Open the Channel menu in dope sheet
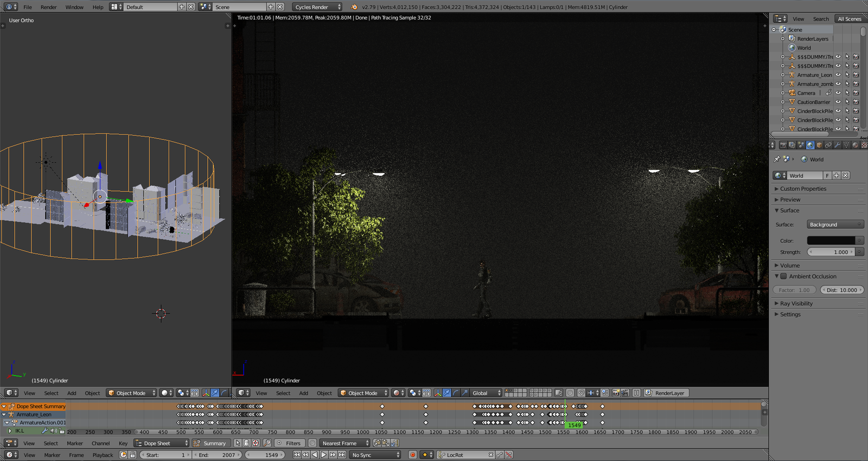 (101, 443)
